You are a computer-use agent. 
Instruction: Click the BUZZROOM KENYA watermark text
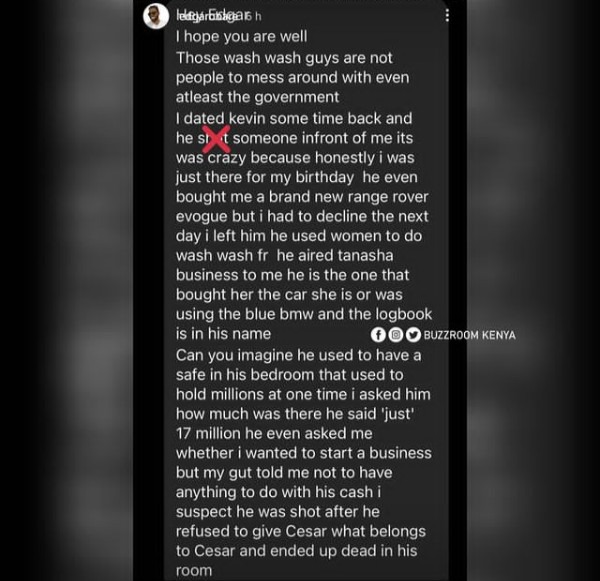click(x=470, y=335)
